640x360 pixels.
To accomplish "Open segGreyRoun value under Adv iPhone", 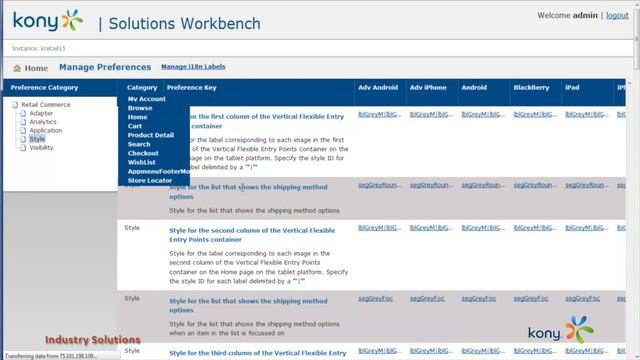I will click(x=431, y=185).
